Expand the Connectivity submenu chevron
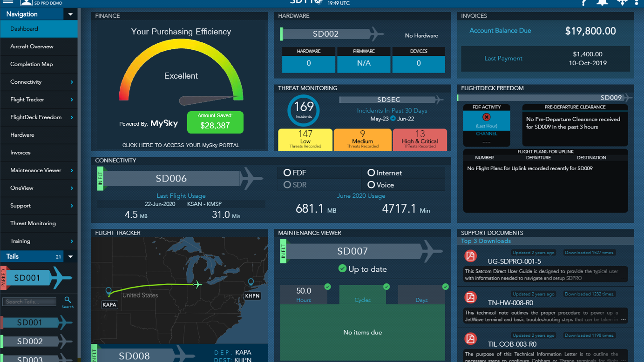 [72, 82]
